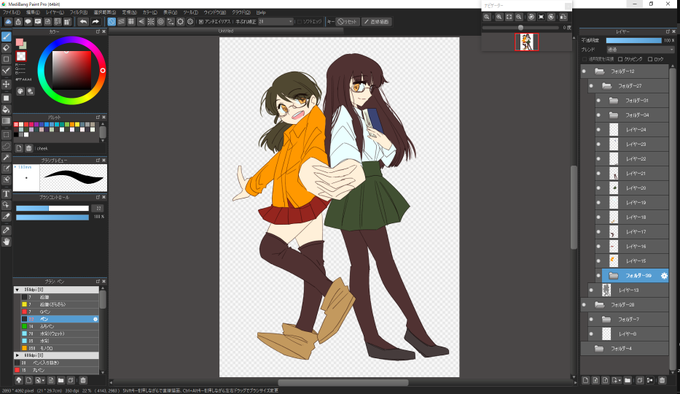Select the Brush tool in left toolbar

click(x=6, y=36)
